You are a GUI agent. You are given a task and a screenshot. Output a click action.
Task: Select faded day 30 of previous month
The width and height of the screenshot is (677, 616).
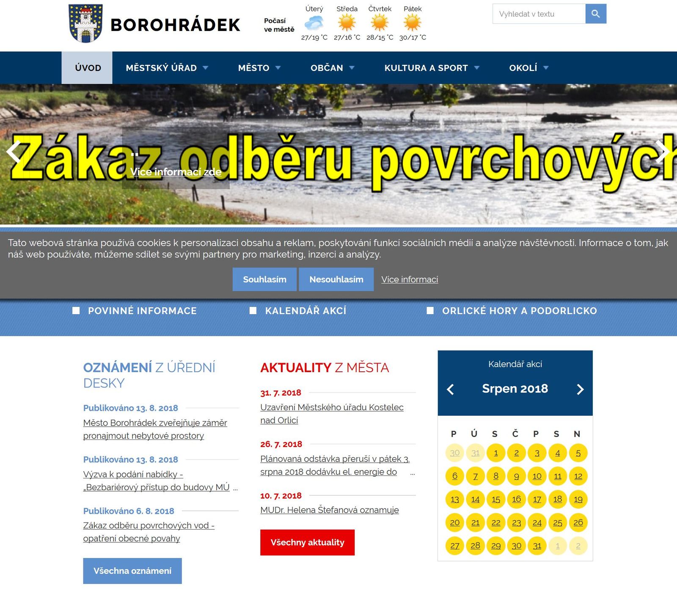[455, 453]
